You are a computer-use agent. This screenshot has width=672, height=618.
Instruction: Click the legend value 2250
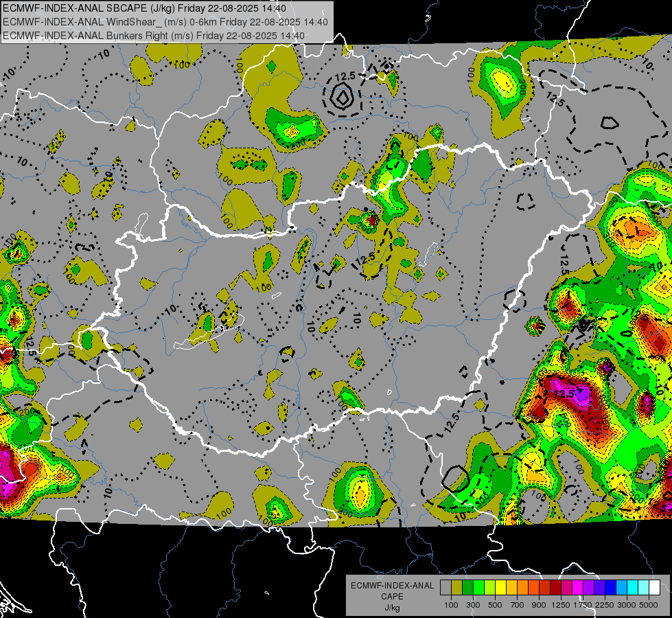tap(605, 605)
